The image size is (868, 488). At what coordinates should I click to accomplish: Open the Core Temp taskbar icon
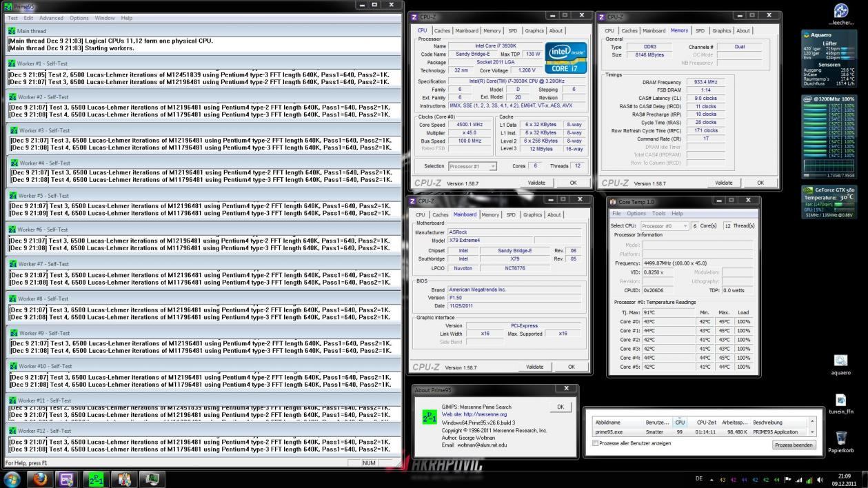[125, 479]
